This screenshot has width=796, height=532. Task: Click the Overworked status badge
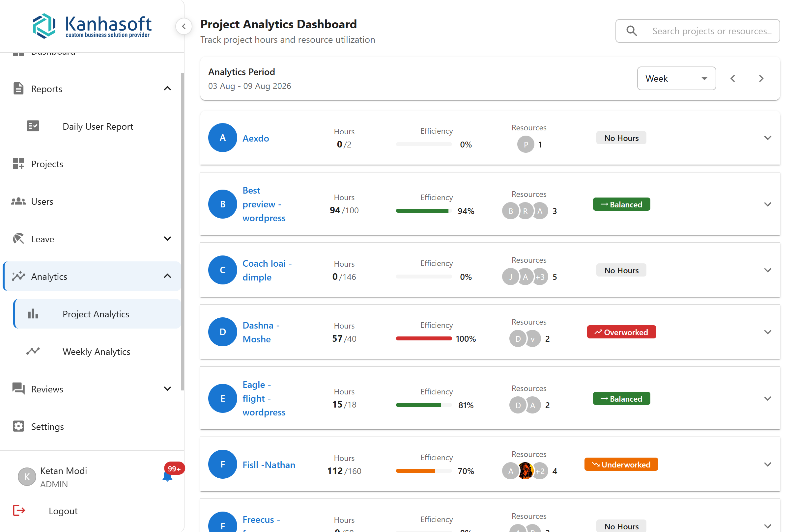[621, 332]
